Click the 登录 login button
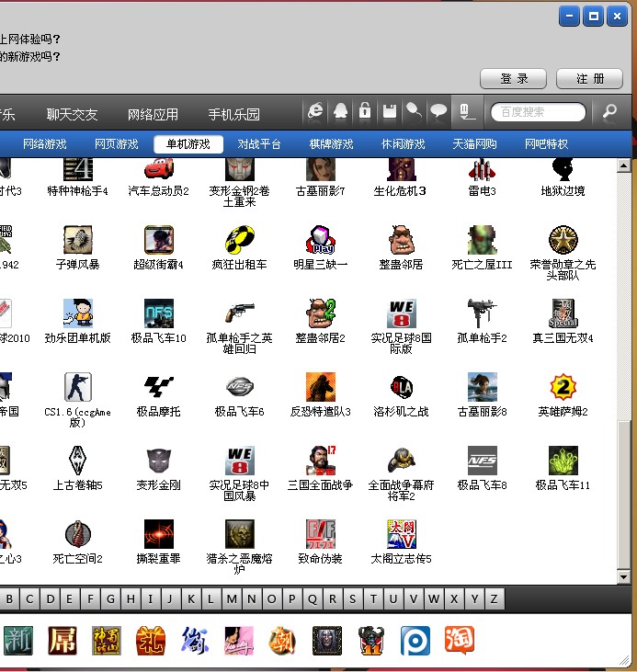The width and height of the screenshot is (637, 672). [514, 79]
